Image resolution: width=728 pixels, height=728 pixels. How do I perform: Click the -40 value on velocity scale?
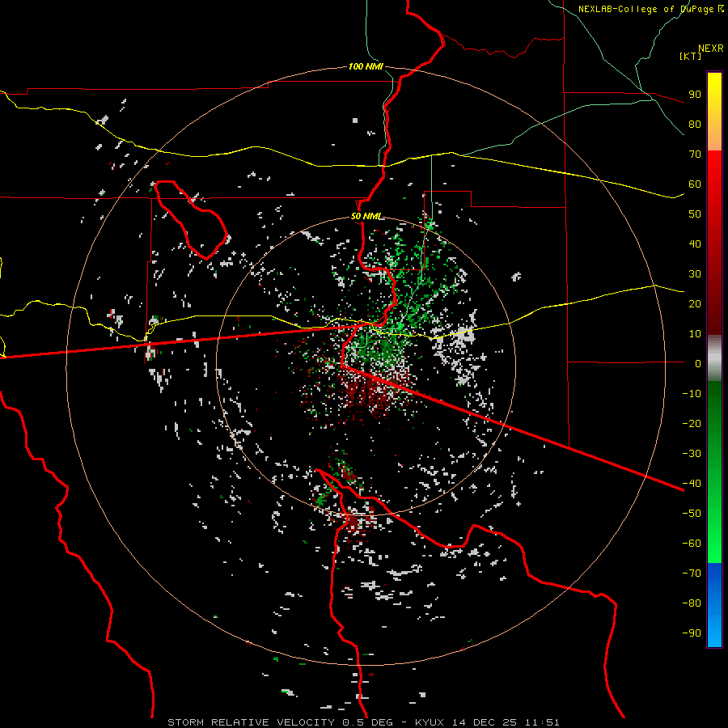(x=692, y=484)
